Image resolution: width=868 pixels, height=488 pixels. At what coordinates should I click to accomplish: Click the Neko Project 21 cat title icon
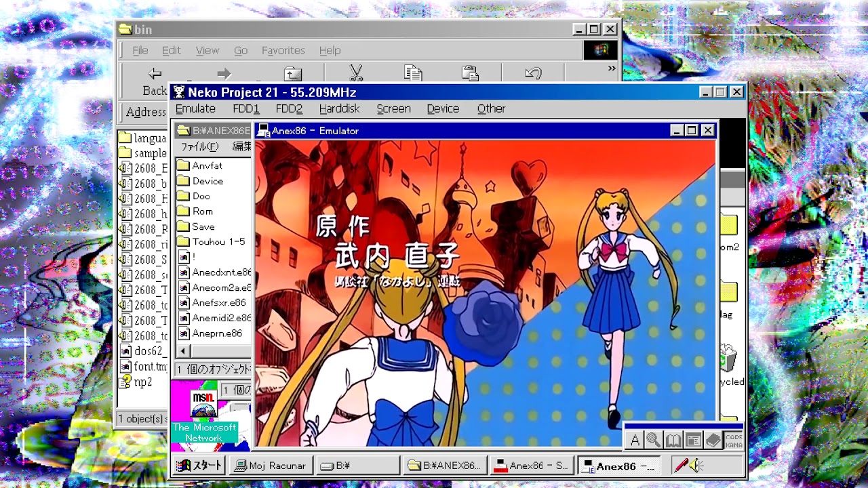pos(179,92)
